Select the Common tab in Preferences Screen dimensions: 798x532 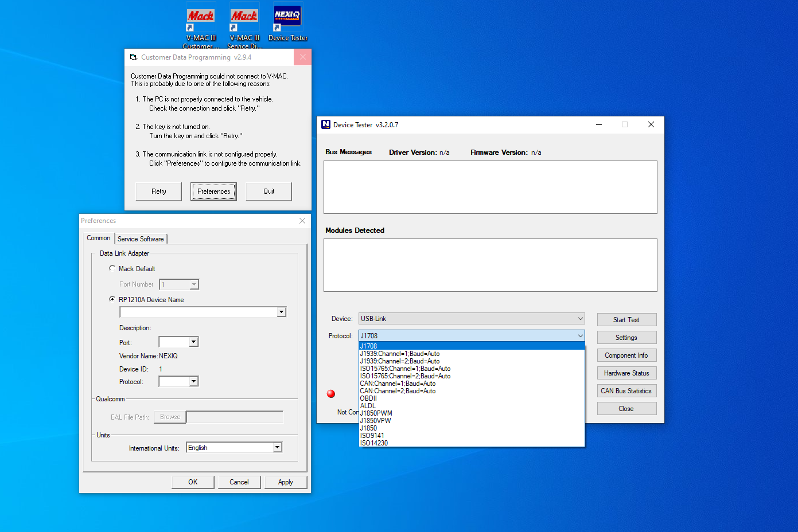(x=98, y=238)
